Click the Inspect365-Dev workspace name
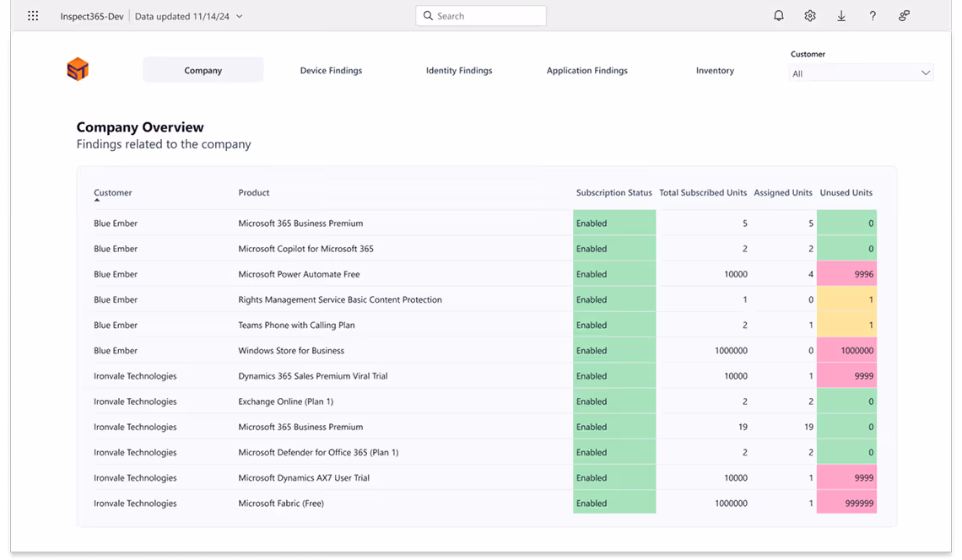The height and width of the screenshot is (560, 962). (x=92, y=17)
